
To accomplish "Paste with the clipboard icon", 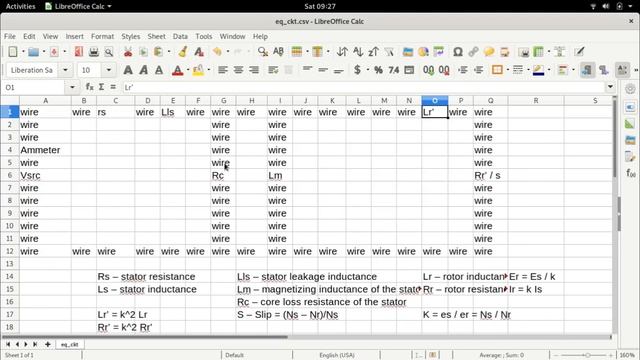I will 158,52.
